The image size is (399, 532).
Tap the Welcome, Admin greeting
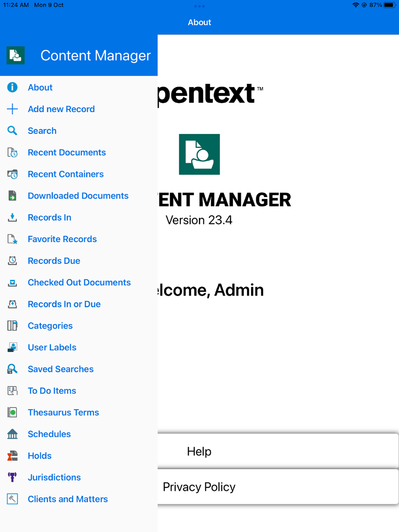pyautogui.click(x=211, y=290)
